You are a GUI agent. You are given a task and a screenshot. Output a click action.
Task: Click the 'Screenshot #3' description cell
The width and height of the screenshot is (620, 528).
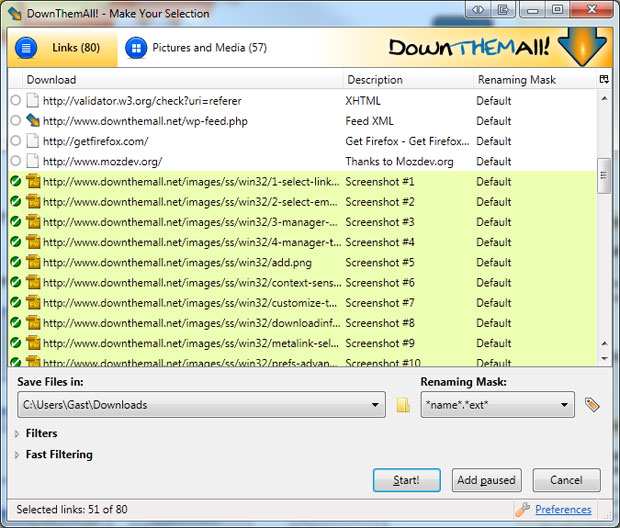pos(380,222)
